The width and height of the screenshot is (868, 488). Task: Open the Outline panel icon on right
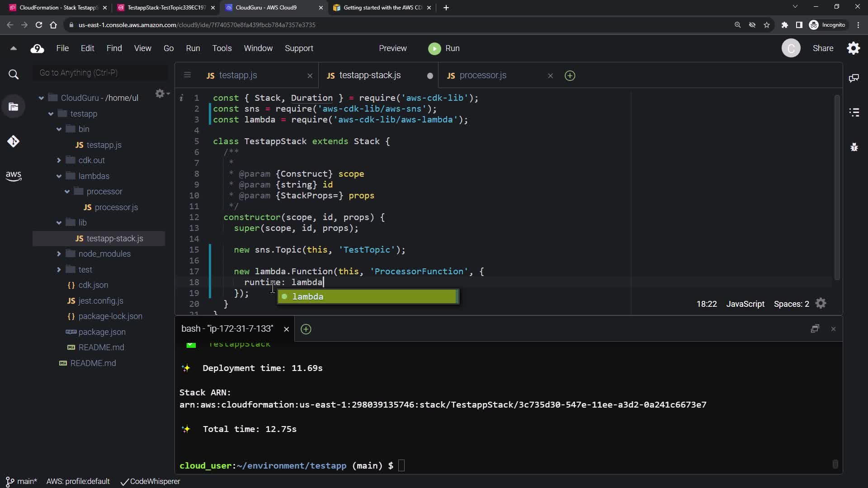pos(854,112)
